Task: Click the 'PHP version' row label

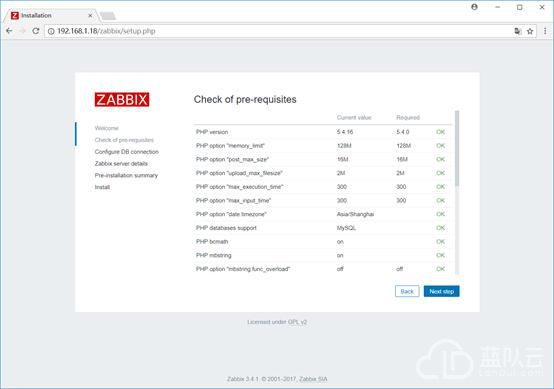Action: (x=212, y=132)
